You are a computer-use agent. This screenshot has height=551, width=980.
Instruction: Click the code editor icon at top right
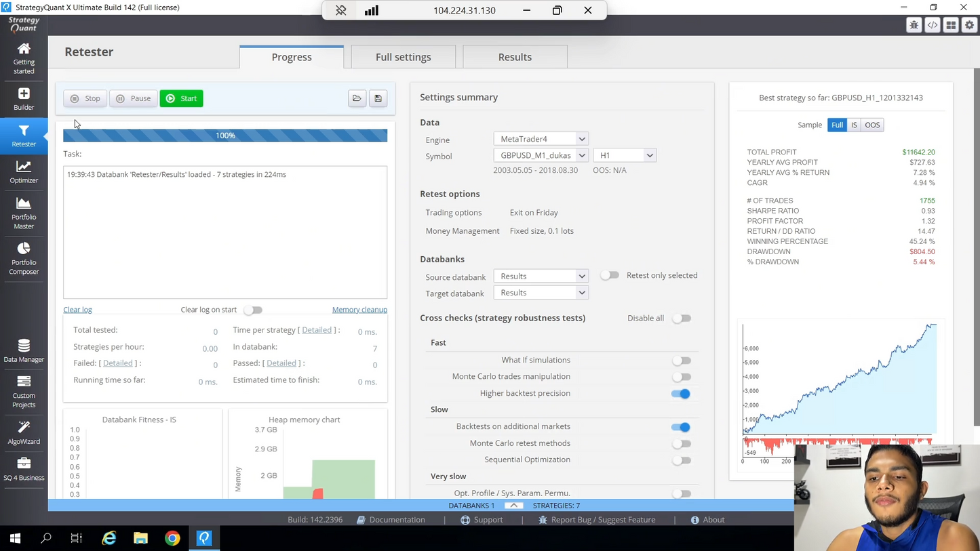[x=933, y=25]
